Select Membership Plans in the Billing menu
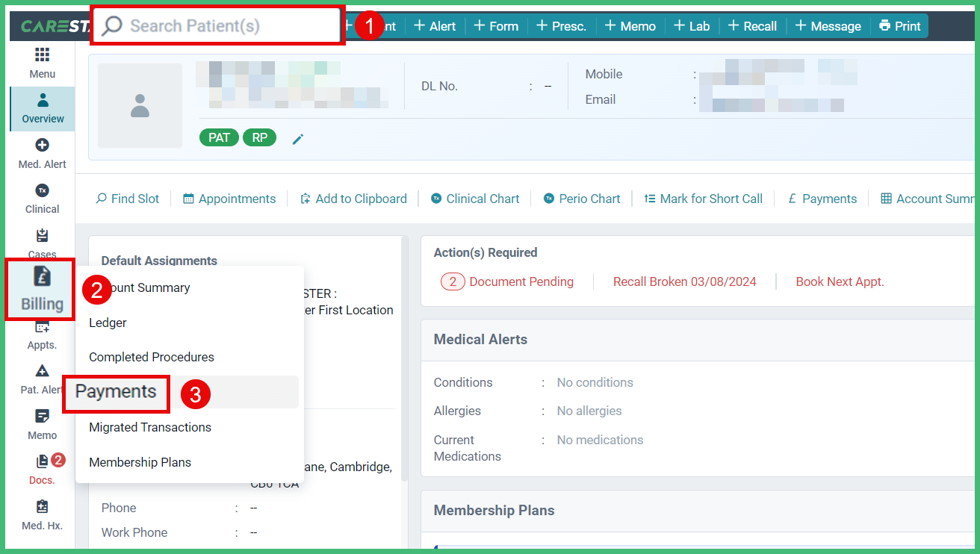 pyautogui.click(x=140, y=462)
